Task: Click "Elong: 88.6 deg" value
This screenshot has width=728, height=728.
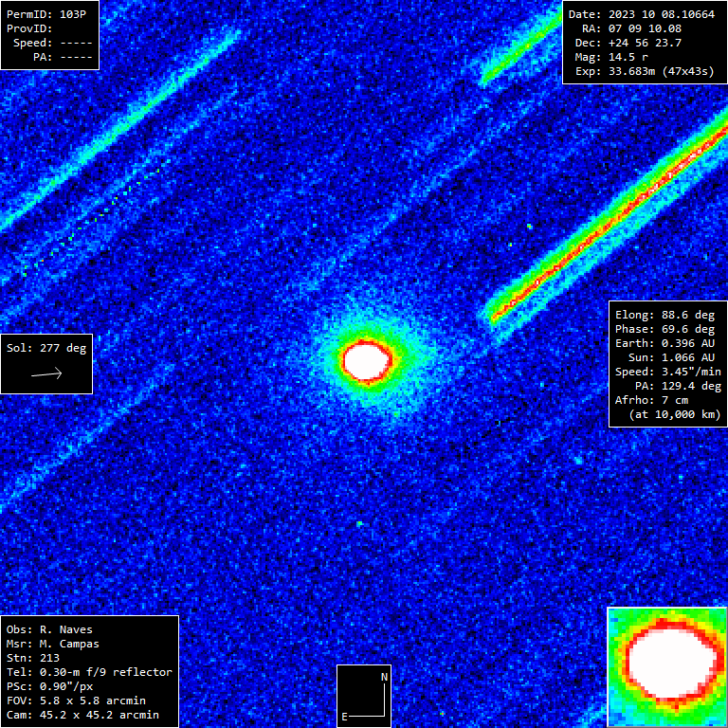Action: pos(664,315)
